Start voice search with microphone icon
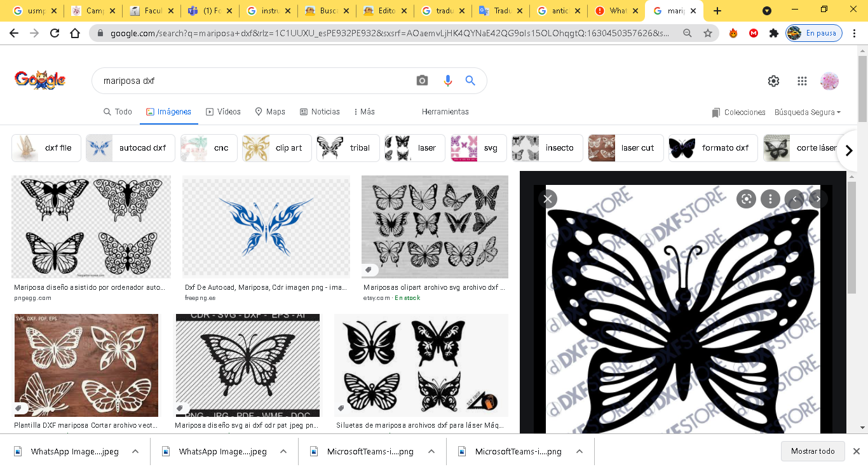The image size is (868, 469). pyautogui.click(x=448, y=81)
